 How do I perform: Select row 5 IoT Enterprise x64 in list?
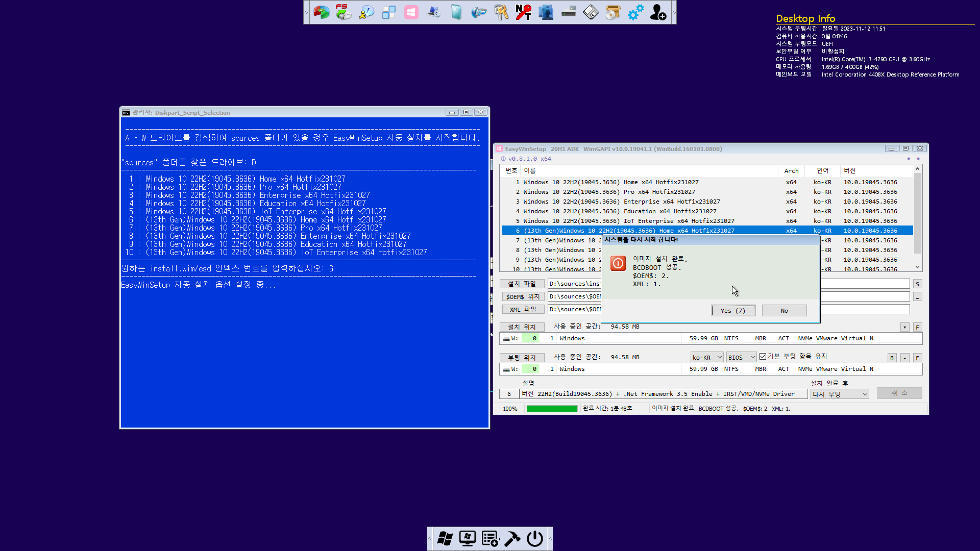point(707,221)
